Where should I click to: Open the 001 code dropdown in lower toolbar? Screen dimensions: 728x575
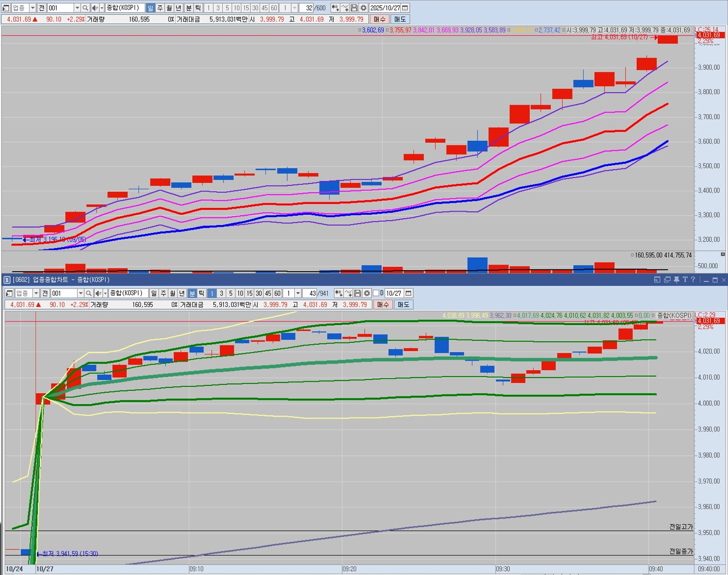[80, 293]
